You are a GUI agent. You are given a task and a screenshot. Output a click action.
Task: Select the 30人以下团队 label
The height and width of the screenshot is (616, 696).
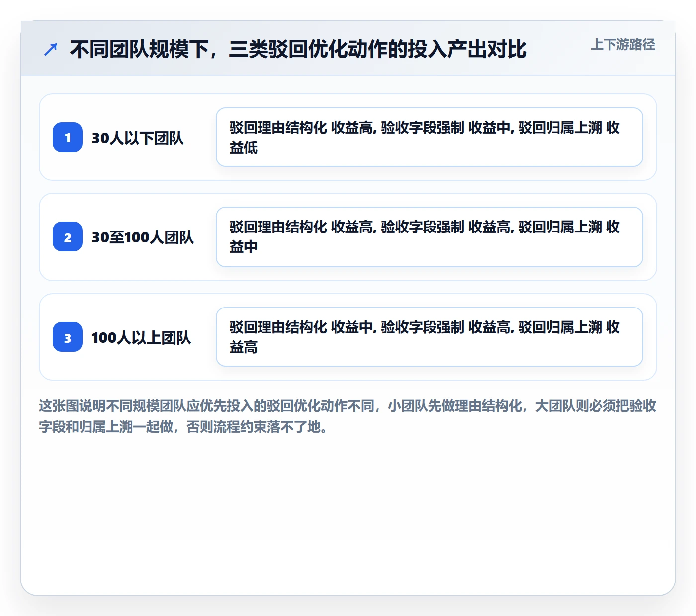pos(138,138)
